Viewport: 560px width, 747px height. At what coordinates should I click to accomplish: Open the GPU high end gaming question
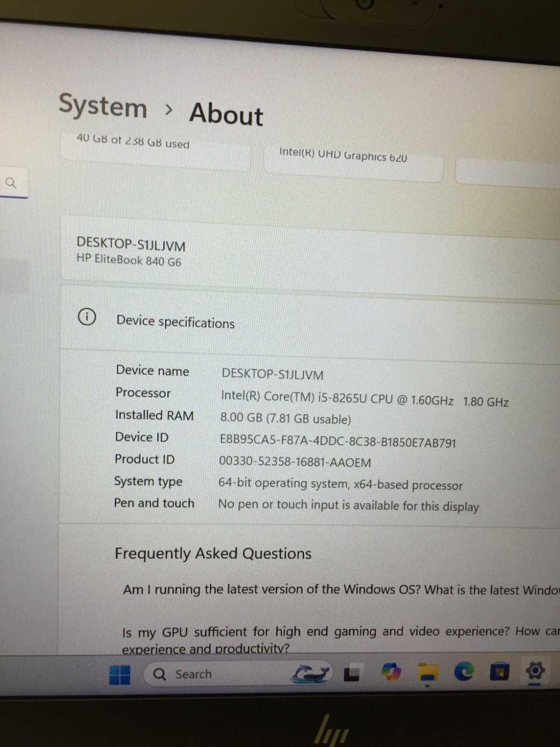pos(341,640)
